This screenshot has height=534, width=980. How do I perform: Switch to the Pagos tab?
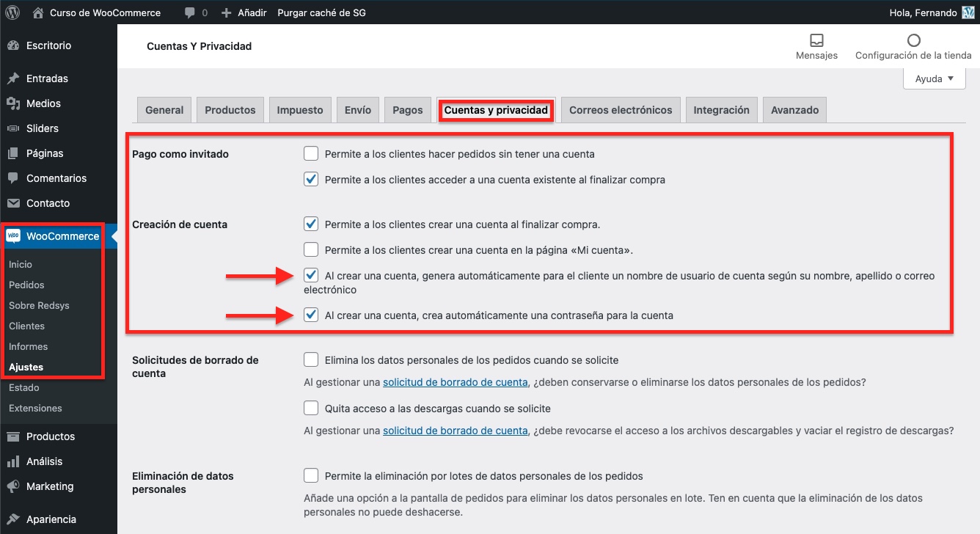[x=408, y=110]
